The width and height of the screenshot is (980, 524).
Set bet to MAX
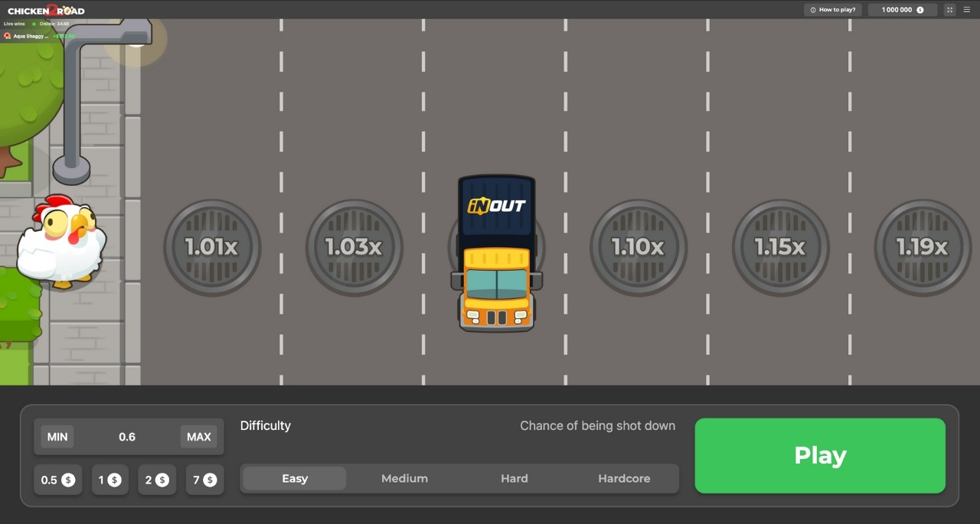pos(198,437)
